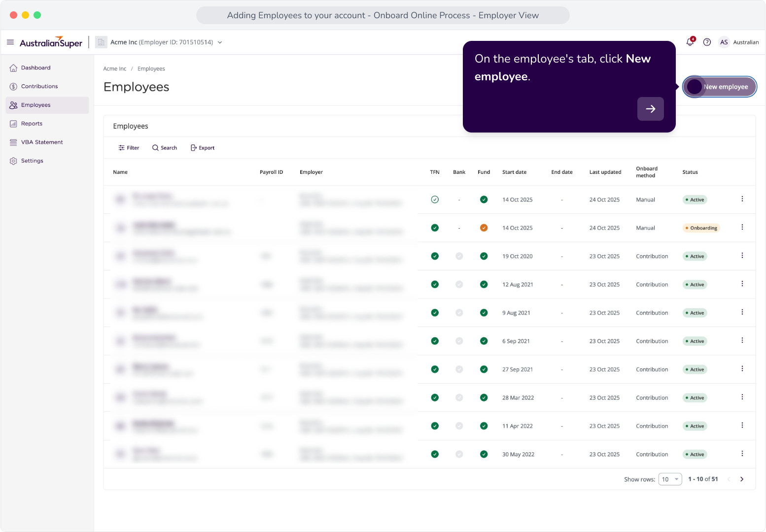The image size is (766, 532).
Task: Click the Start date column header
Action: click(514, 172)
